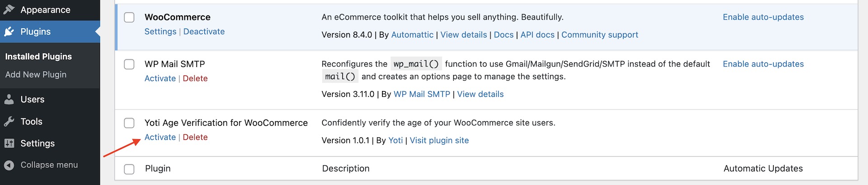
Task: Open the Automattic author link
Action: pos(412,35)
